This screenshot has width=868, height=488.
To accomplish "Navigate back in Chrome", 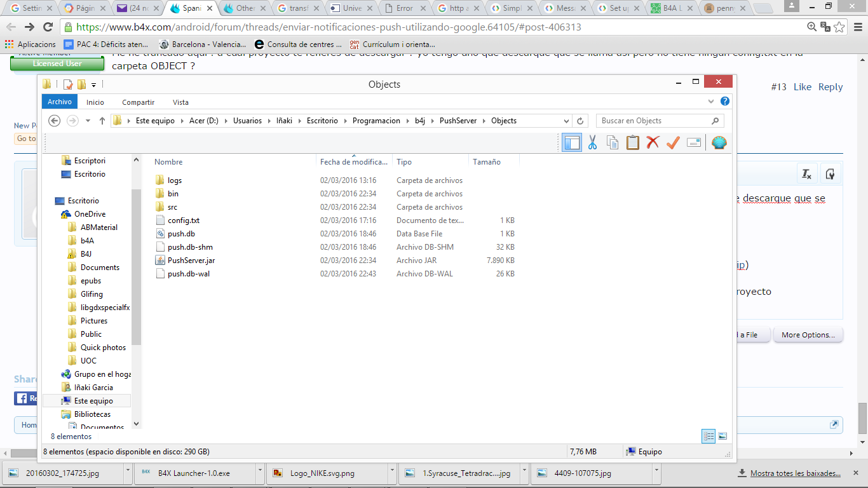I will (x=11, y=27).
